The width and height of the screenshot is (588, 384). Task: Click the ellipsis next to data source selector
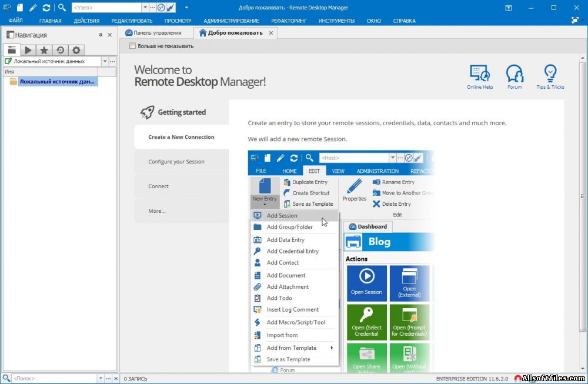pyautogui.click(x=112, y=61)
